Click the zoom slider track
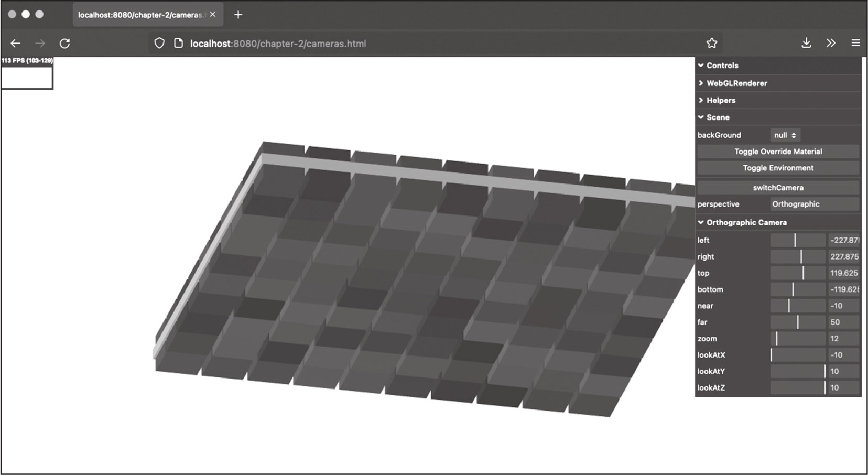 tap(798, 339)
